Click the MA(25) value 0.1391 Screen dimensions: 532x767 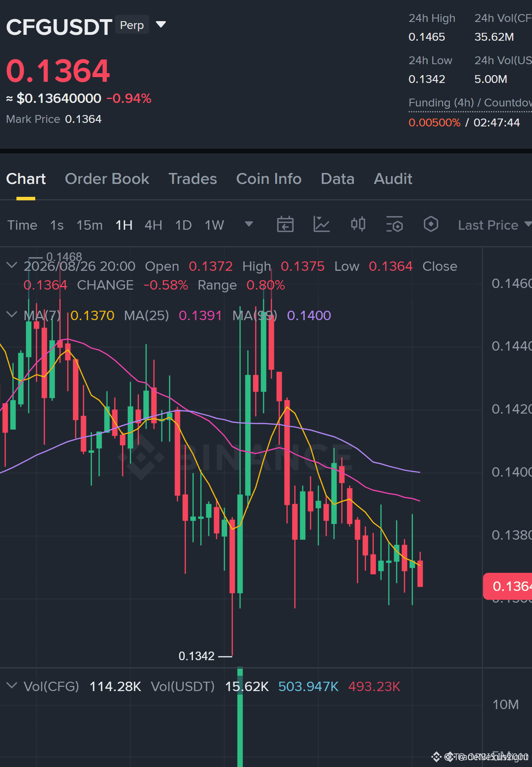point(200,315)
